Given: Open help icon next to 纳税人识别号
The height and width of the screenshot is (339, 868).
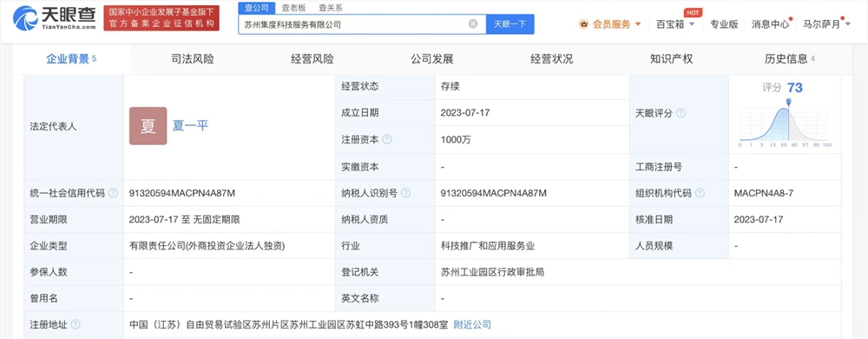Looking at the screenshot, I should [x=405, y=193].
